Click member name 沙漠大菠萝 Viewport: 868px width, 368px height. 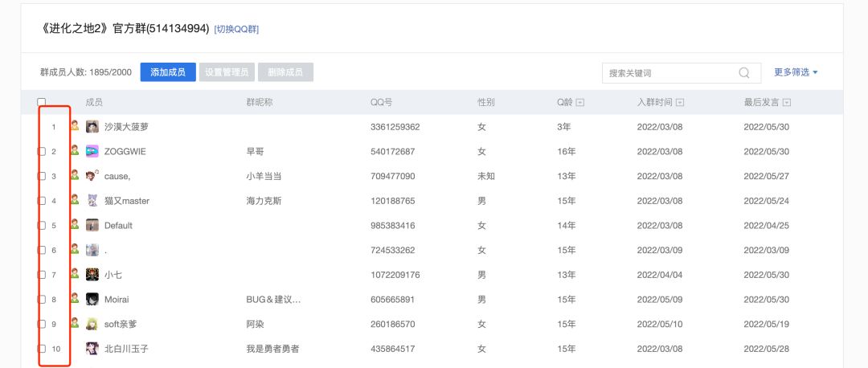(126, 127)
